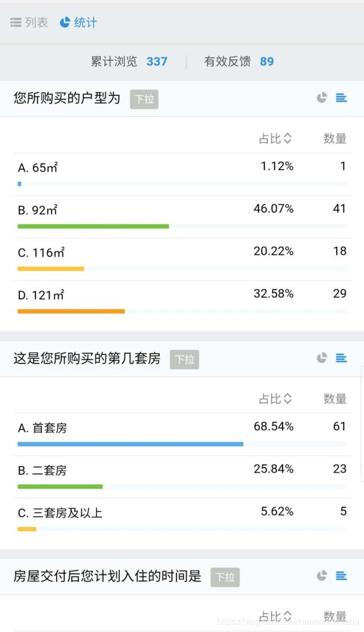Switch to bar chart view for 您所购买的户型为
The height and width of the screenshot is (632, 364).
tap(341, 97)
